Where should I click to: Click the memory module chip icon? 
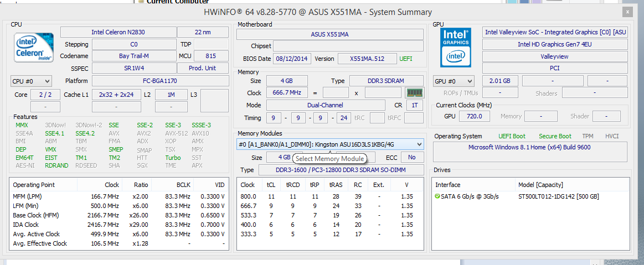click(x=414, y=92)
